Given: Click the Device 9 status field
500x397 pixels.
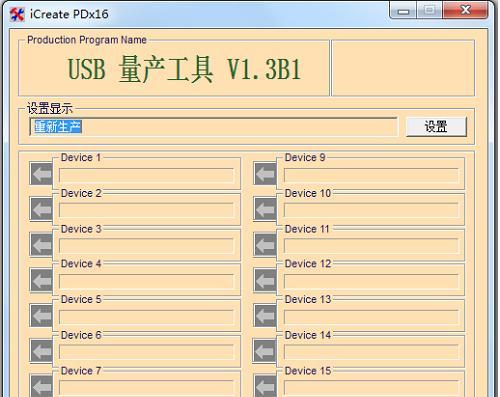Looking at the screenshot, I should (x=371, y=175).
